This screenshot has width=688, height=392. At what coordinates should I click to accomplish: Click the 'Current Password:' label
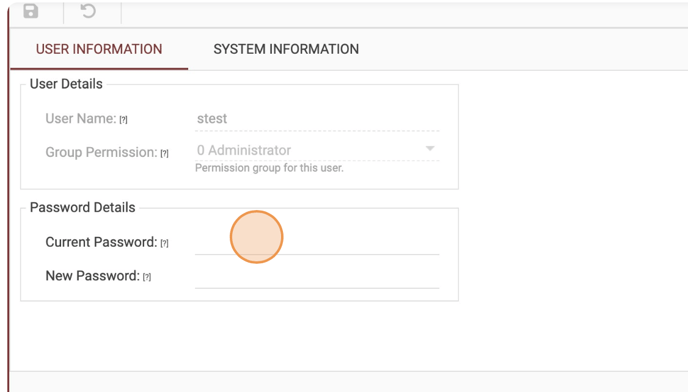point(101,242)
